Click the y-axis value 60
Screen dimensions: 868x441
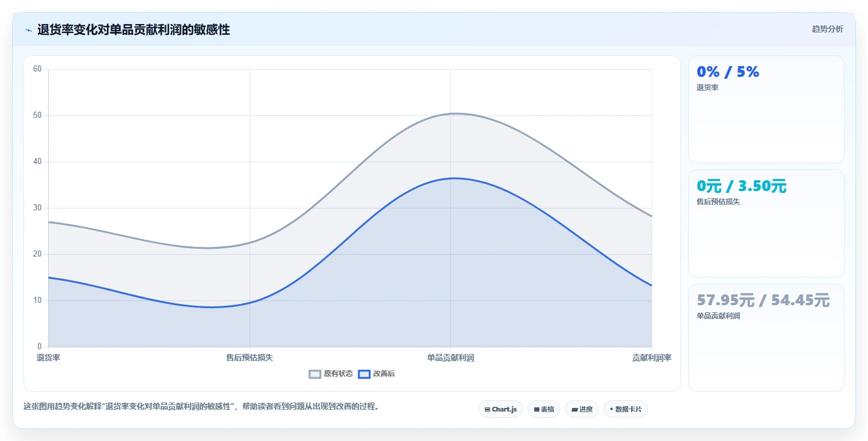pyautogui.click(x=37, y=69)
